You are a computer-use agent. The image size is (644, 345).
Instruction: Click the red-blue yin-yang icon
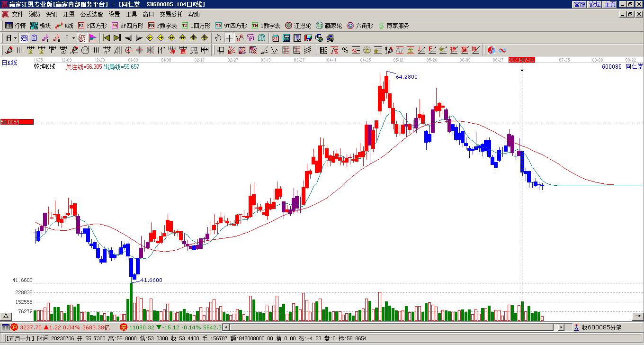492,50
